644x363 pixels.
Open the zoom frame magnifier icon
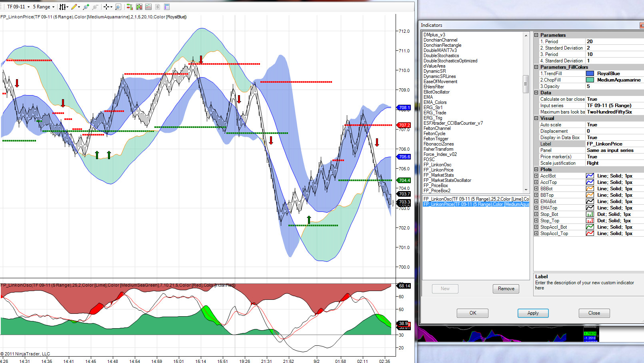pyautogui.click(x=118, y=7)
